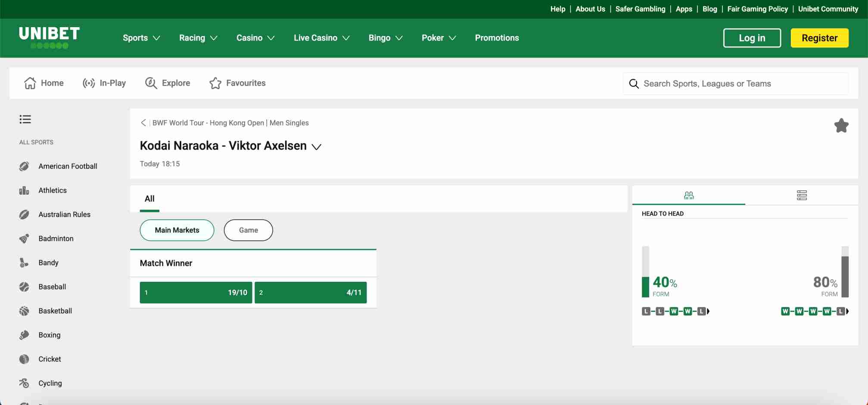Click the yellow Register button
Screen dimensions: 868x405
pyautogui.click(x=819, y=38)
